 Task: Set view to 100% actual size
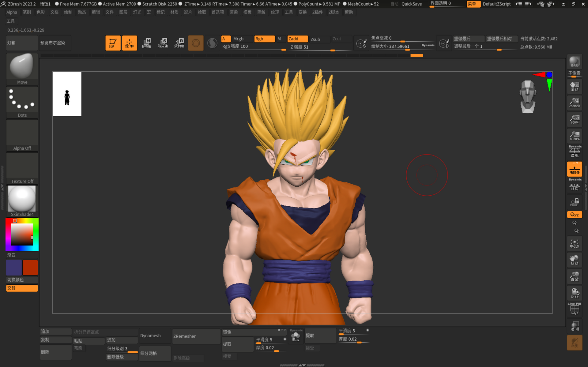click(575, 119)
